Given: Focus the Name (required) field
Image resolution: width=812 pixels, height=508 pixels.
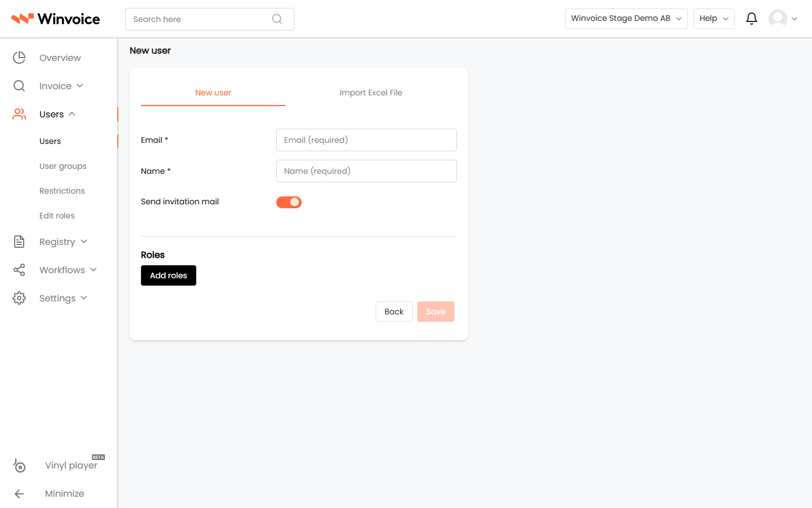Looking at the screenshot, I should (x=367, y=171).
